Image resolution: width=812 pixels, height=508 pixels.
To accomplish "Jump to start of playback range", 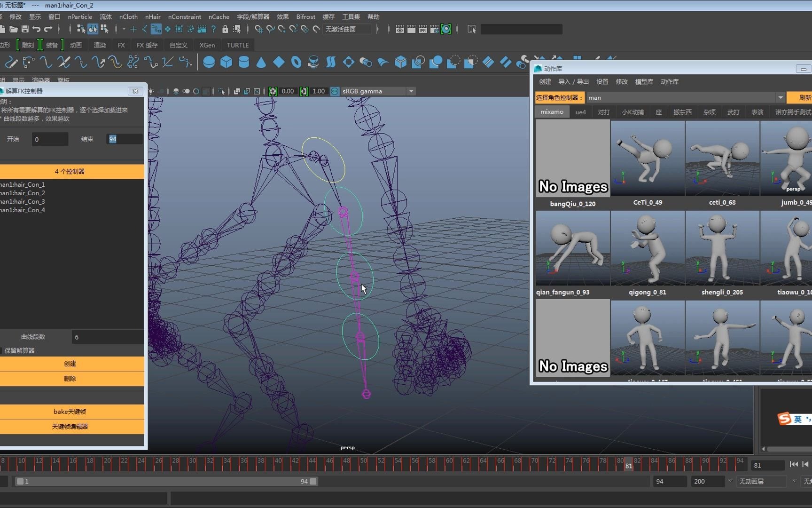I will click(x=794, y=464).
